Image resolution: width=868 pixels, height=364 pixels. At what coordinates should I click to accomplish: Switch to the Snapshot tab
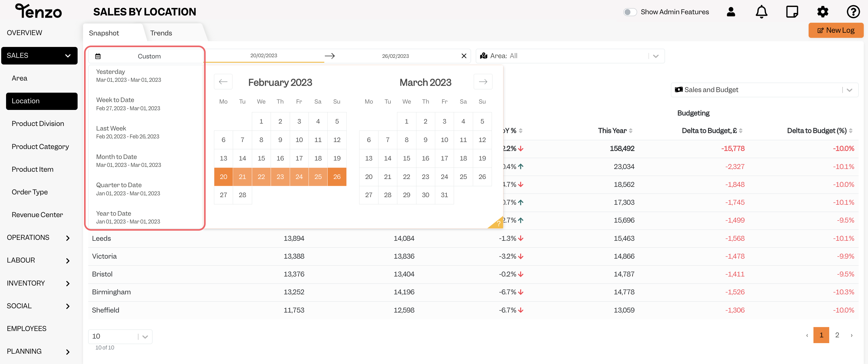[104, 33]
